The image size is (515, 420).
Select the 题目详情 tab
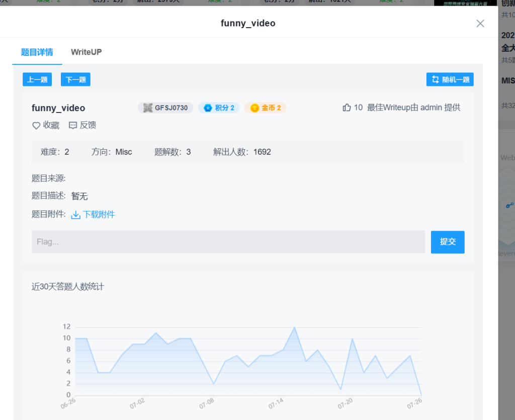coord(37,52)
